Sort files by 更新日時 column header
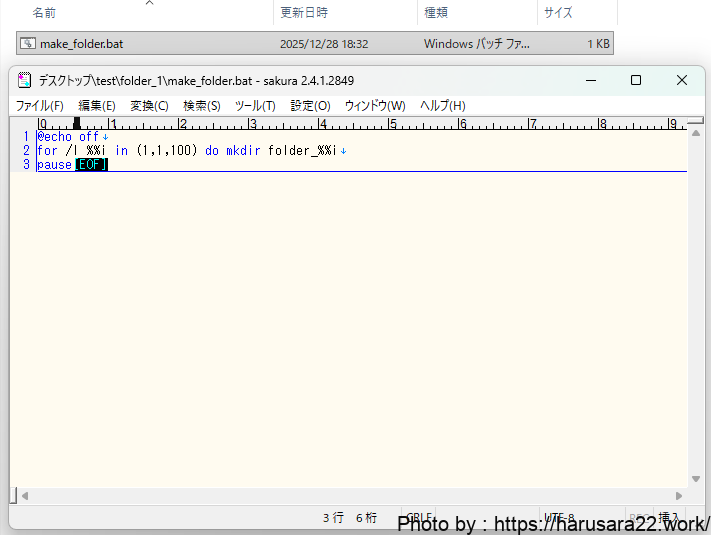The height and width of the screenshot is (535, 711). (x=304, y=13)
